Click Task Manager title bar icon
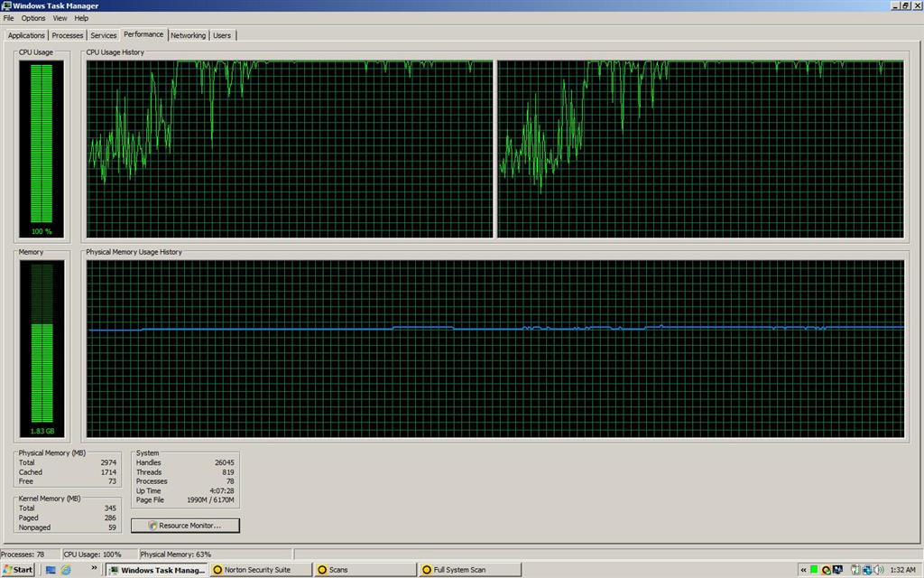The width and height of the screenshot is (924, 578). point(6,5)
